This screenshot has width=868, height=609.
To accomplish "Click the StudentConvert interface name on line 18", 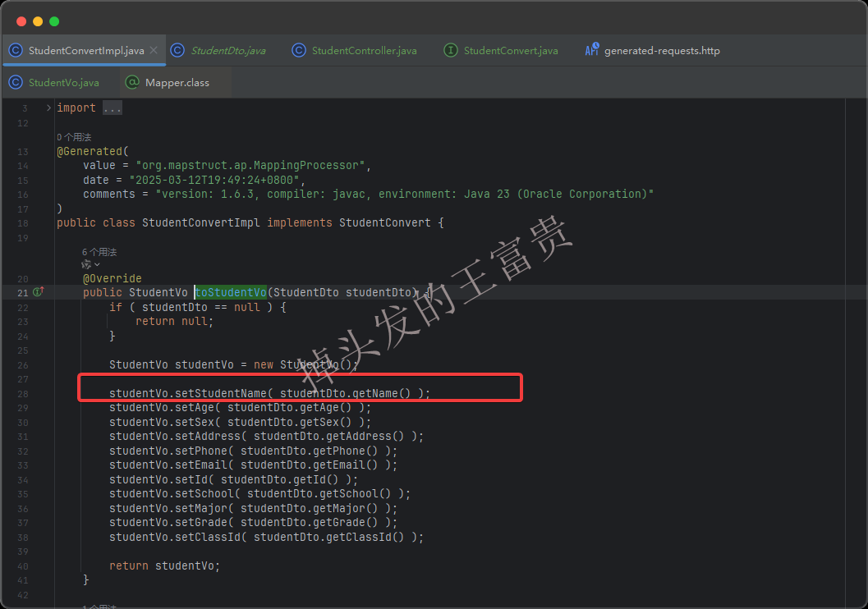I will pos(385,223).
